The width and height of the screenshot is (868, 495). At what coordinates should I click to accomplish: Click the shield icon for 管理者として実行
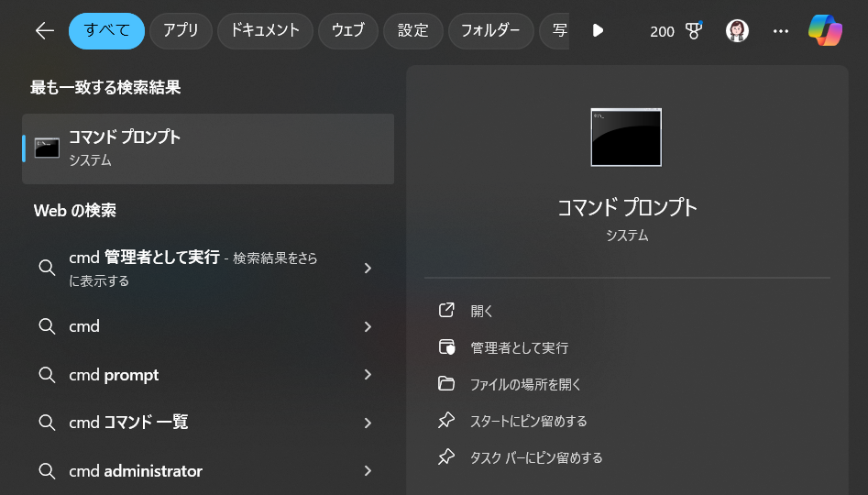[x=446, y=347]
